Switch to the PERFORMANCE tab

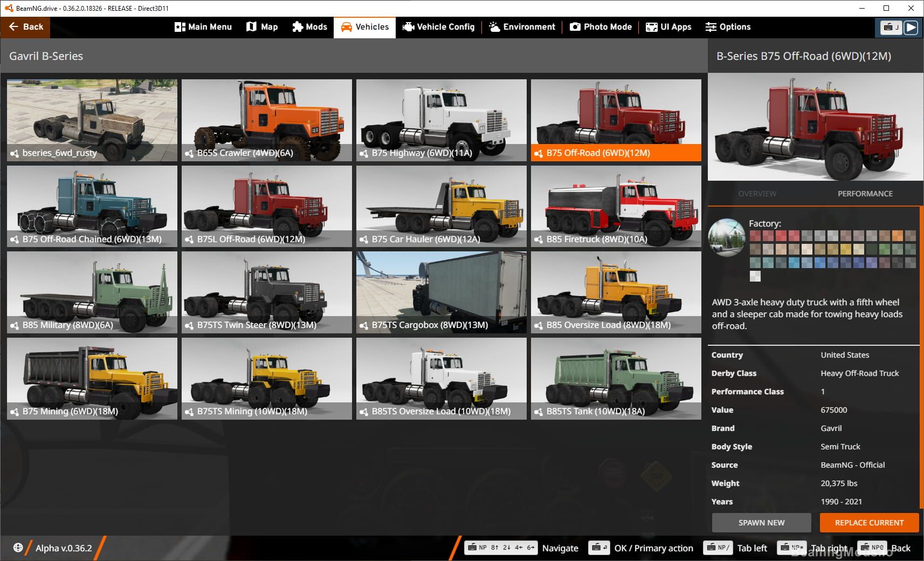(865, 194)
